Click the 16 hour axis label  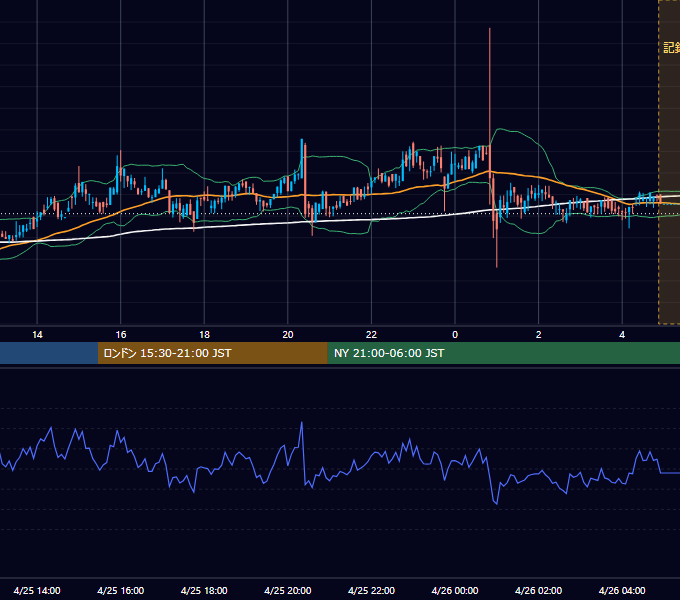pyautogui.click(x=121, y=335)
